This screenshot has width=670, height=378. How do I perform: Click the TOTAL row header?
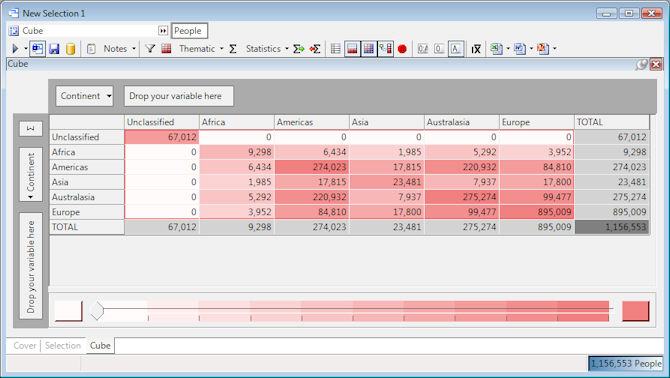point(87,227)
